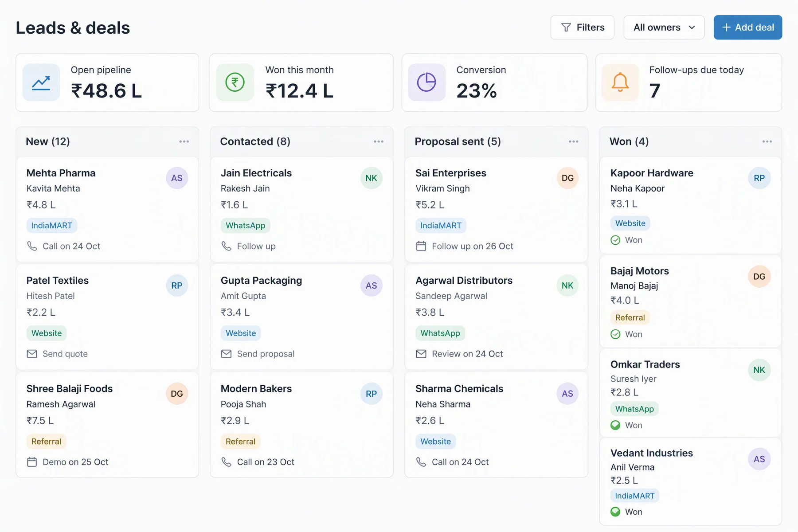
Task: Open the Won column three-dot menu
Action: tap(767, 141)
